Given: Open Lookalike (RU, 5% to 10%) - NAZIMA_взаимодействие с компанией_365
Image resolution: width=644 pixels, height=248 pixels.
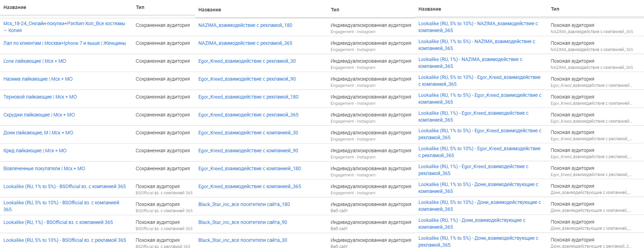Looking at the screenshot, I should 478,27.
